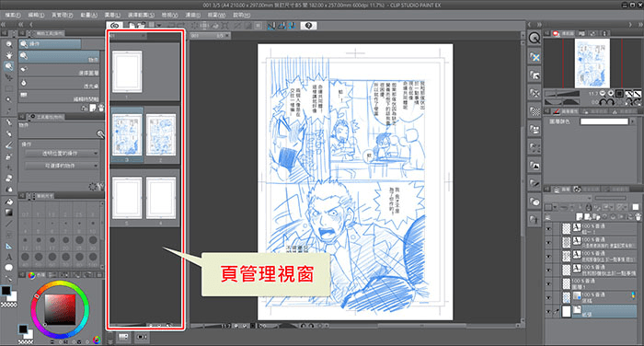The width and height of the screenshot is (644, 346).
Task: Click the delete layer trash icon
Action: click(x=638, y=216)
